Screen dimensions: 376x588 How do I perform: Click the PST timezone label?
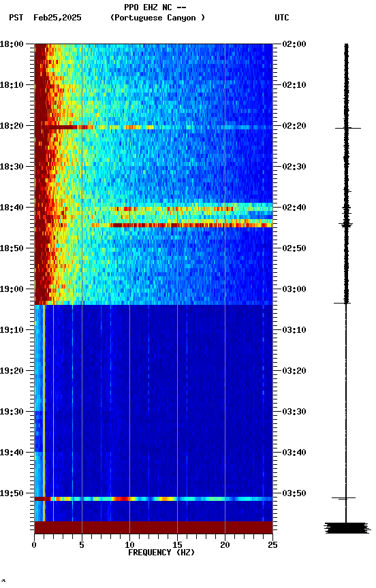click(16, 18)
